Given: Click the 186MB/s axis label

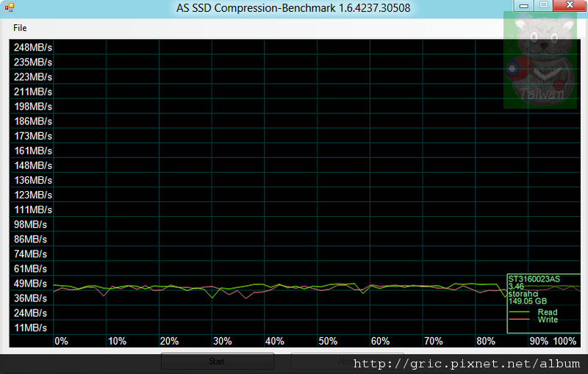Looking at the screenshot, I should click(x=33, y=121).
